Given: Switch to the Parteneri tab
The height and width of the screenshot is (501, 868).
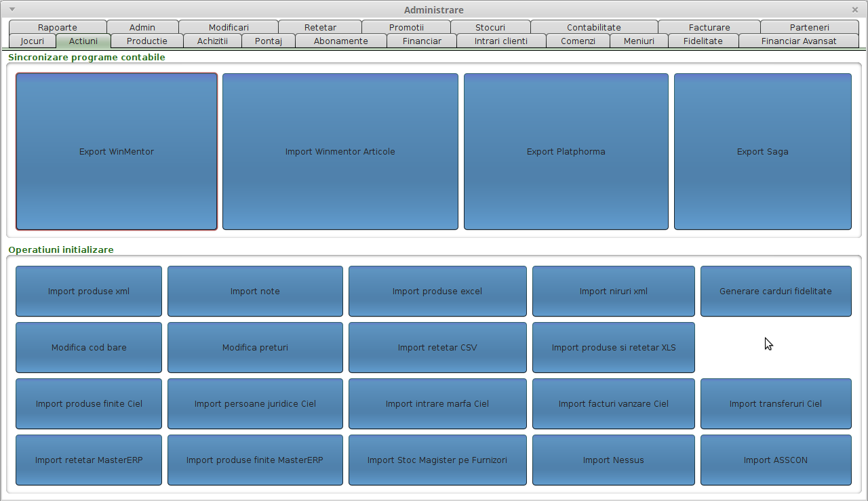Looking at the screenshot, I should tap(810, 27).
